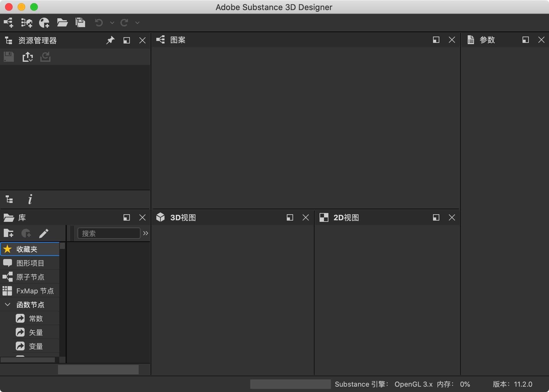549x392 pixels.
Task: Close the 2D视图 panel
Action: point(452,217)
